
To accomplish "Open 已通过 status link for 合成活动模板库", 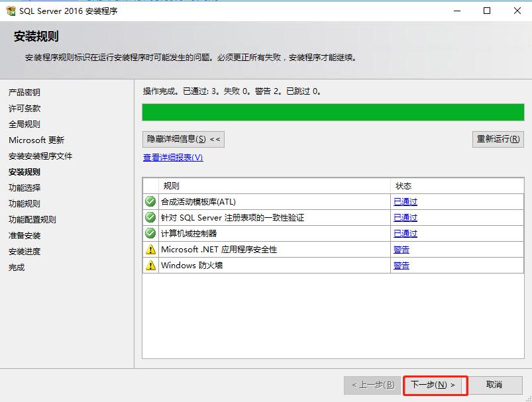I will coord(405,202).
